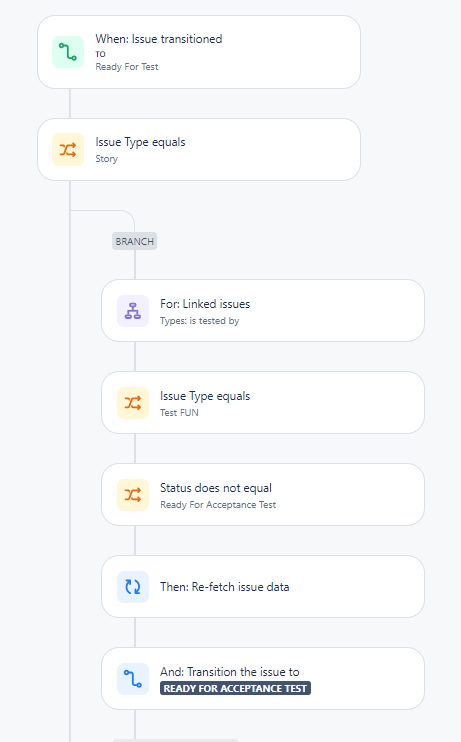Click the condition icon beside Test FUN
The image size is (461, 742).
tap(133, 403)
